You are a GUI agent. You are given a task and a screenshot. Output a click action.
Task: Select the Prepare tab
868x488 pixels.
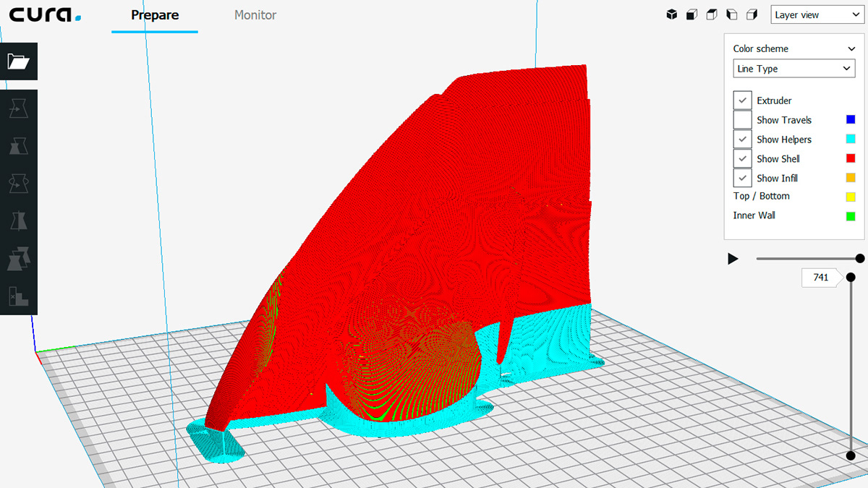tap(155, 15)
